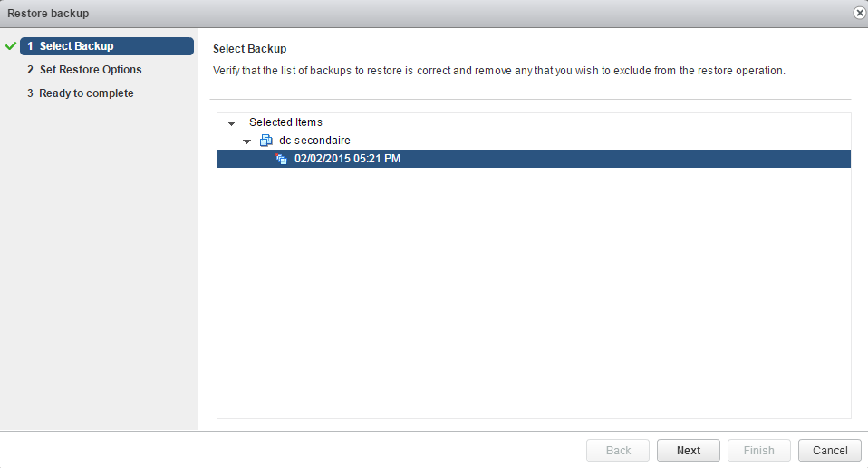
Task: Click the greyed-out Finish button
Action: click(758, 451)
